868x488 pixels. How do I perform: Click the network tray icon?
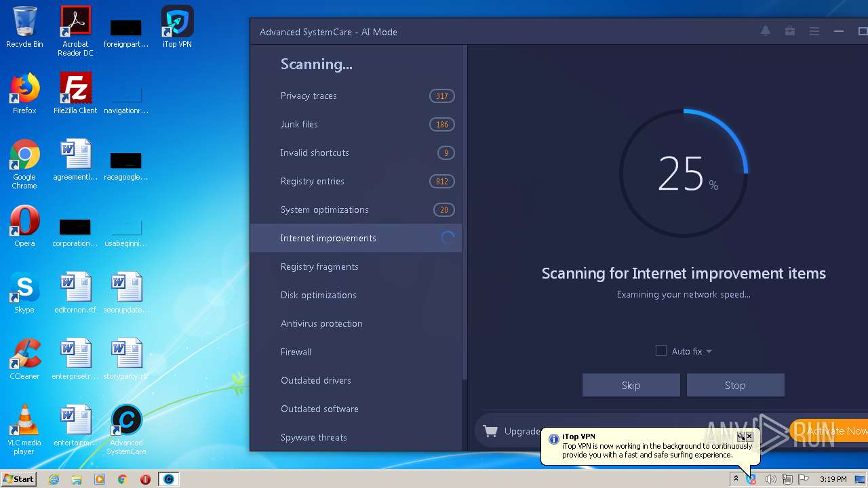pyautogui.click(x=787, y=479)
